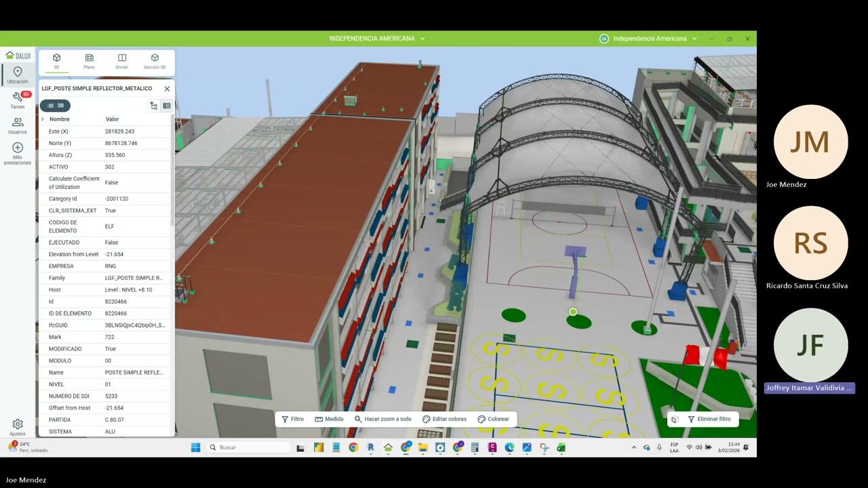Select the Altura (Z) value 335.560
The width and height of the screenshot is (868, 488).
[115, 155]
